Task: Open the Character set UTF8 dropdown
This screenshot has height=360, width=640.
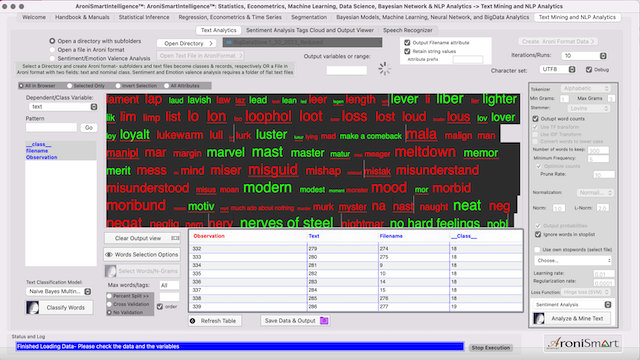Action: pos(558,69)
